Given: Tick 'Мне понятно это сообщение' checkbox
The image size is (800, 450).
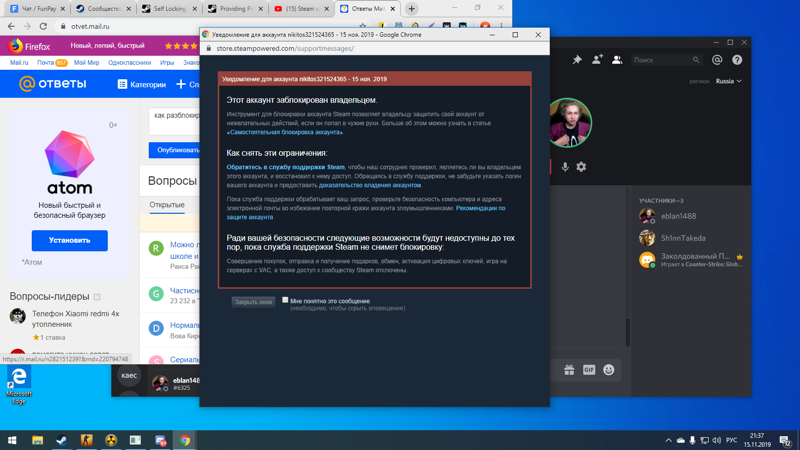Looking at the screenshot, I should click(x=285, y=300).
